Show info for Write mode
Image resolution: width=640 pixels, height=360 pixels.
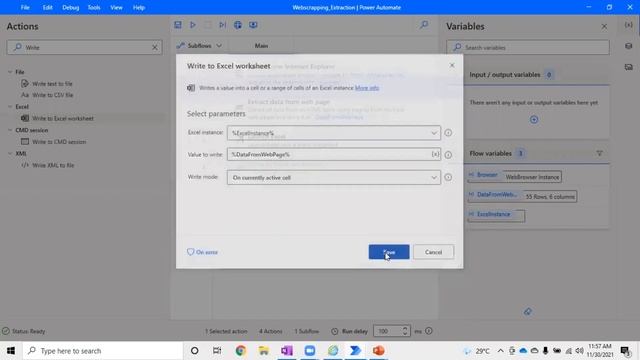click(x=448, y=177)
